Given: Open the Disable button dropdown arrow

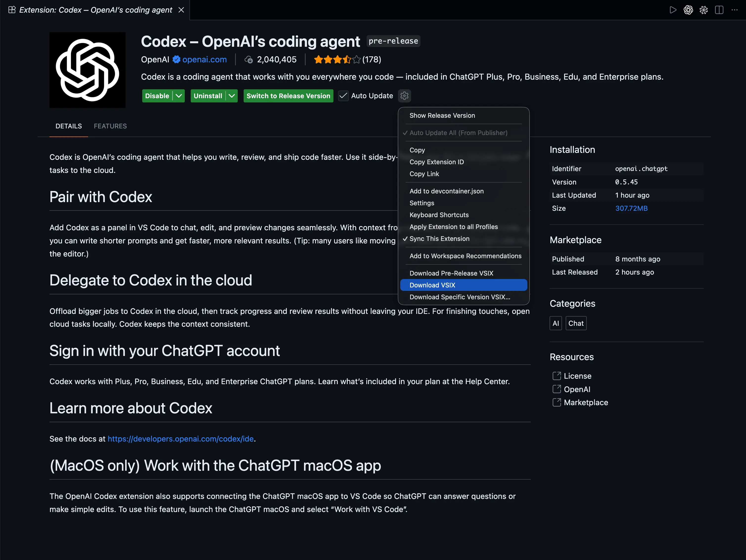Looking at the screenshot, I should [179, 96].
